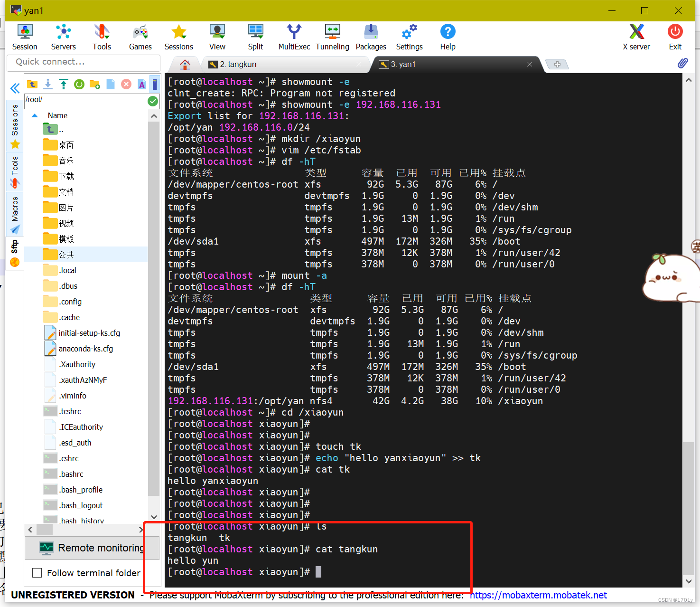Open the Tunneling toolbar icon
Viewport: 700px width, 607px height.
[332, 37]
